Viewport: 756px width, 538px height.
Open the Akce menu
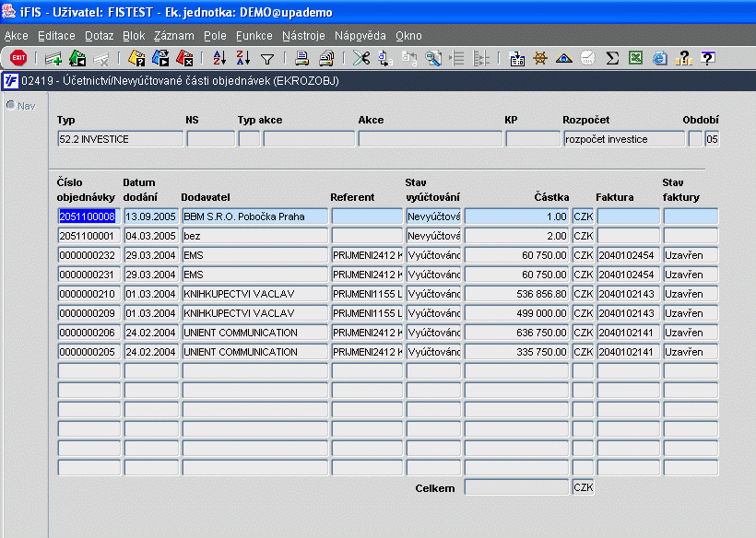pos(17,36)
